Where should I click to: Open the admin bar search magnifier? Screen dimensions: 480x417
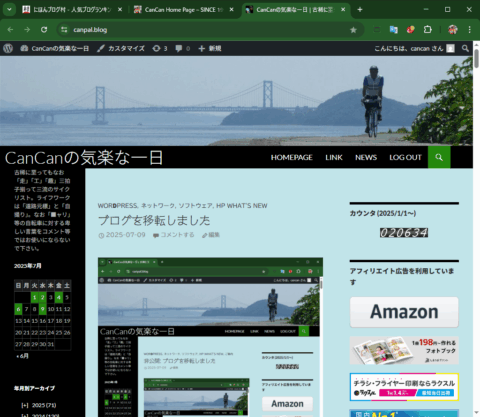[x=465, y=49]
